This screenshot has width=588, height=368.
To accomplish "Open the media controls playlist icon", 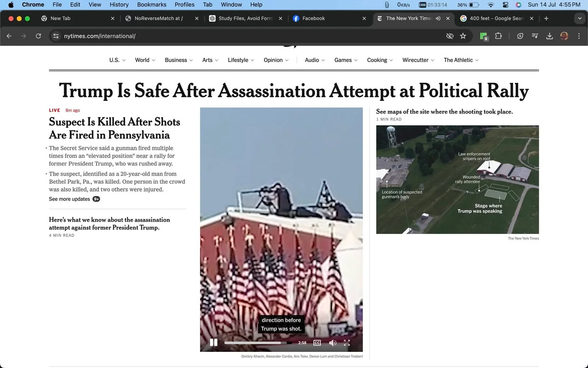I will pyautogui.click(x=535, y=36).
